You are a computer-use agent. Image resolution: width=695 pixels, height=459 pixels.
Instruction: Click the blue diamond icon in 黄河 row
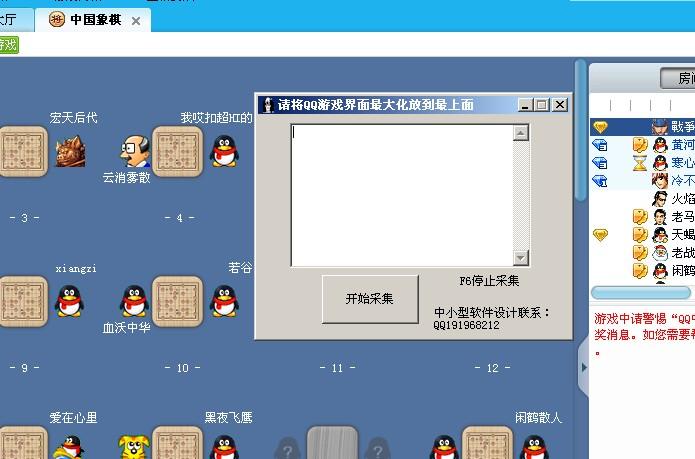tap(600, 145)
